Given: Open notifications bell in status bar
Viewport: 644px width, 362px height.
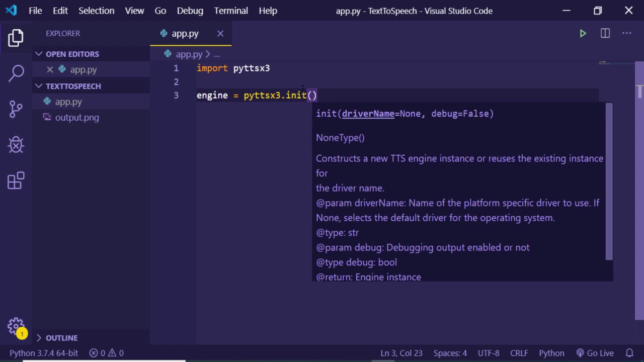Looking at the screenshot, I should click(x=629, y=353).
